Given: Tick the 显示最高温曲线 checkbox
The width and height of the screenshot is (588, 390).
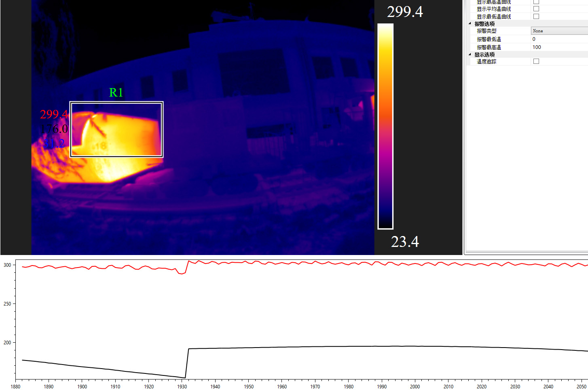Looking at the screenshot, I should coord(536,2).
